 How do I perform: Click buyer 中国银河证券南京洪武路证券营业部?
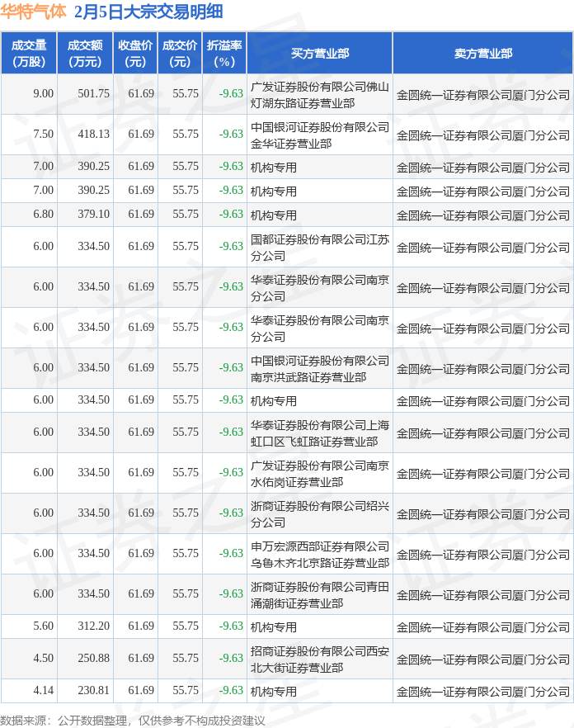tap(320, 369)
